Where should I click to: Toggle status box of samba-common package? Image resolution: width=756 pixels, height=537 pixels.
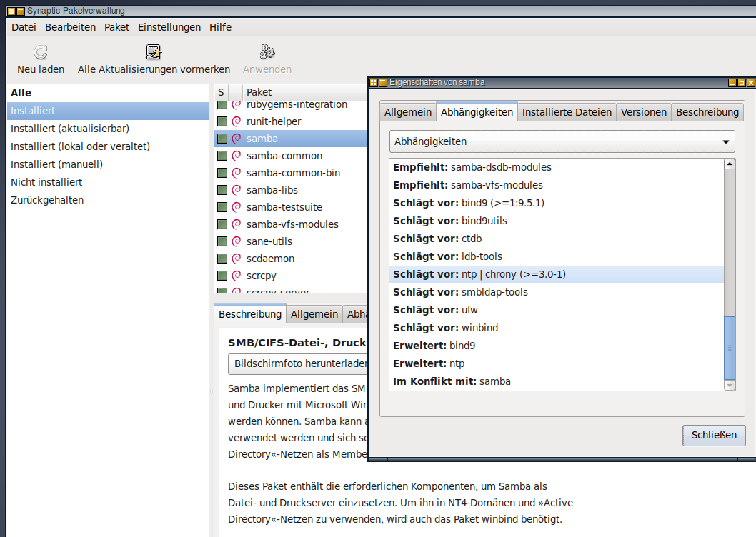[222, 156]
